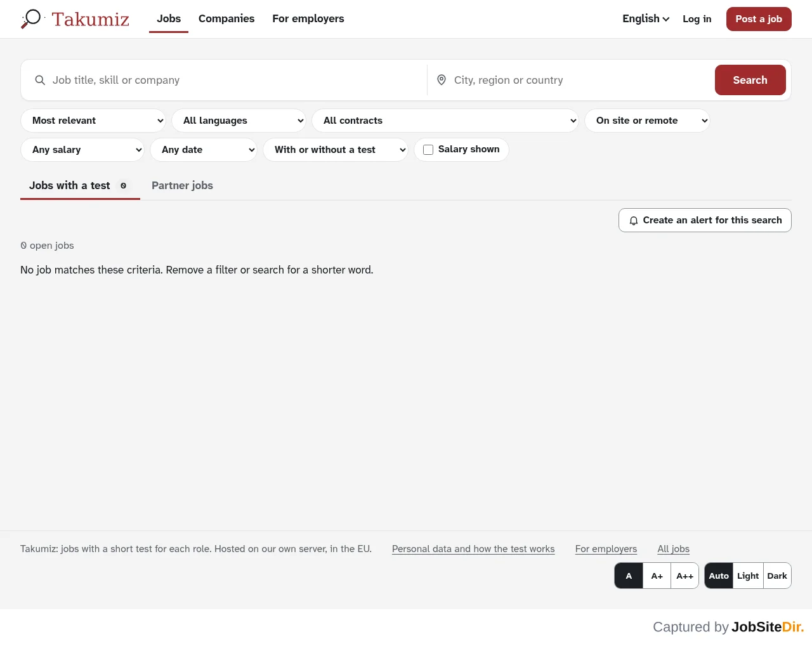Create an alert for this search

tap(705, 220)
